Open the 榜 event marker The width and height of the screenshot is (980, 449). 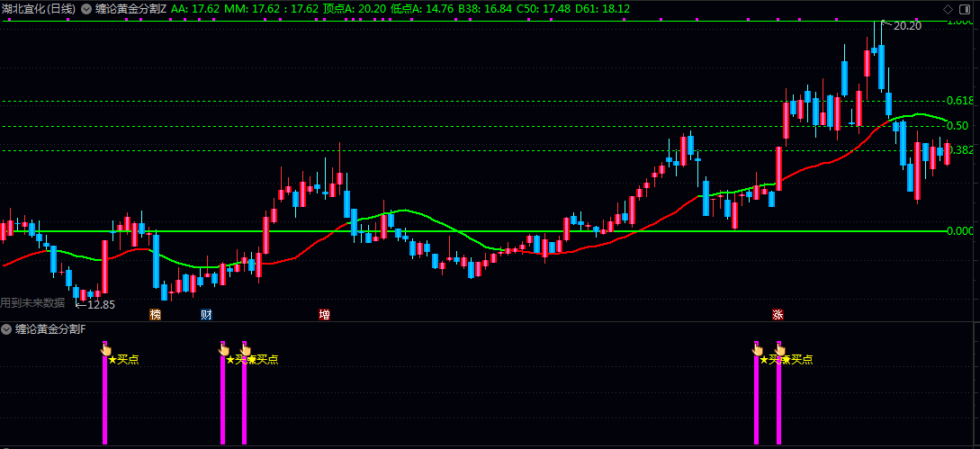[x=155, y=314]
